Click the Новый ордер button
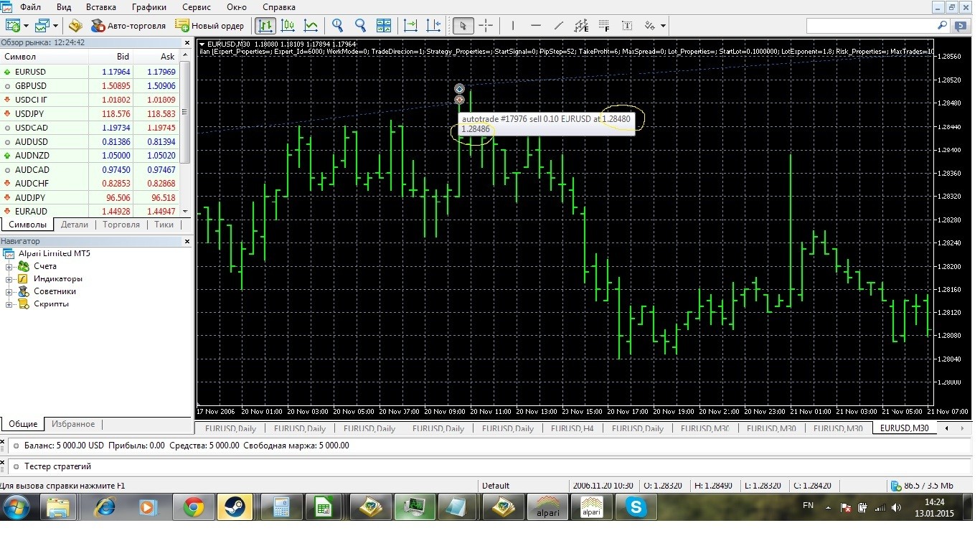The image size is (980, 551). coord(210,26)
